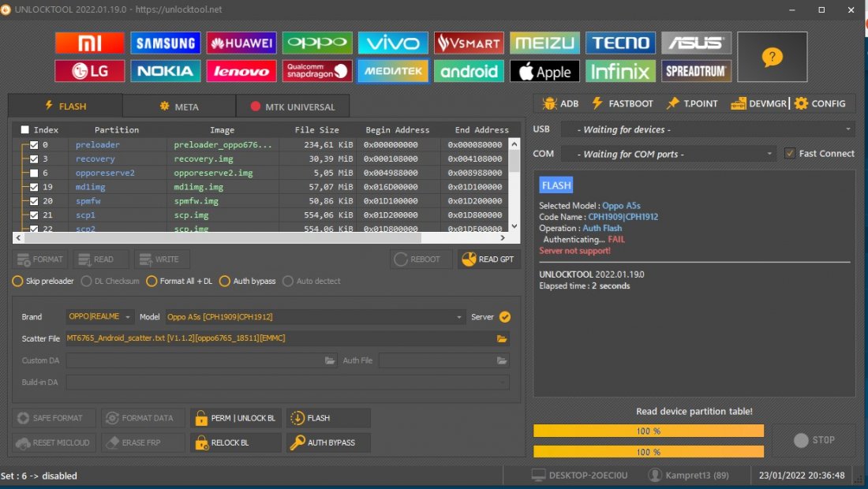Viewport: 868px width, 489px height.
Task: Toggle the select-all Index checkbox
Action: [25, 129]
